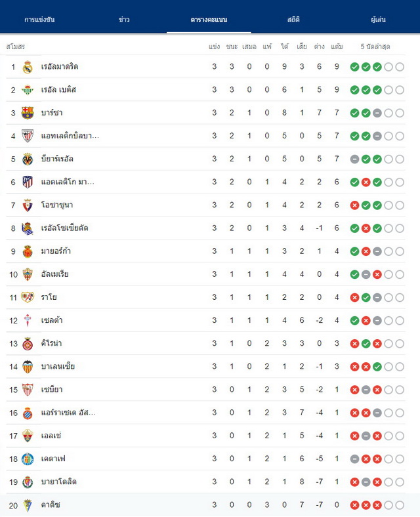
Task: Open the Villarreal yellow crest icon
Action: pos(28,159)
